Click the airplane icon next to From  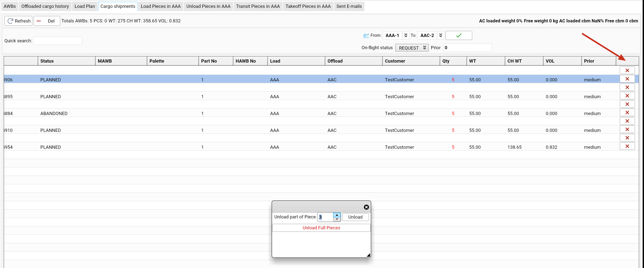tap(366, 35)
